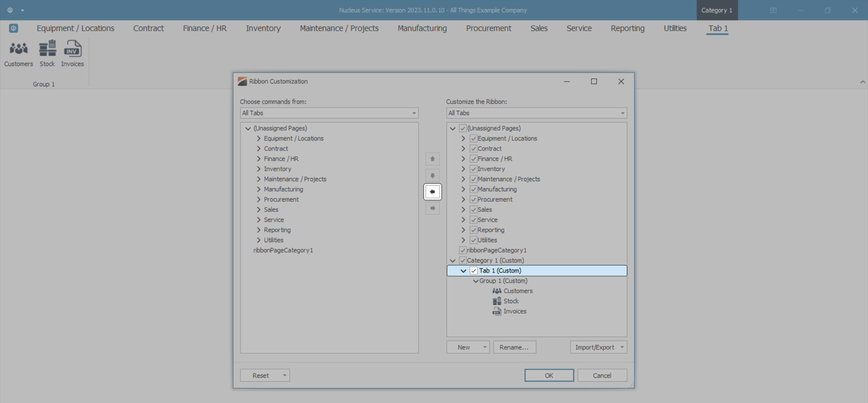Expand Service in the left tree
The width and height of the screenshot is (868, 403).
(x=259, y=220)
